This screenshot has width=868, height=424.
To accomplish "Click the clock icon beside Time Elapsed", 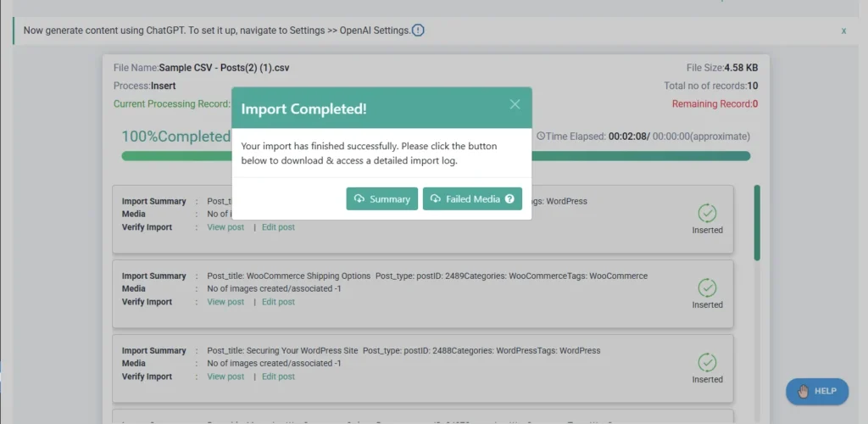I will coord(541,137).
